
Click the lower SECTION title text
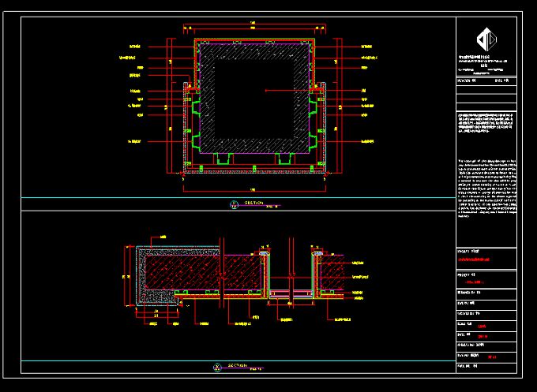pyautogui.click(x=238, y=365)
